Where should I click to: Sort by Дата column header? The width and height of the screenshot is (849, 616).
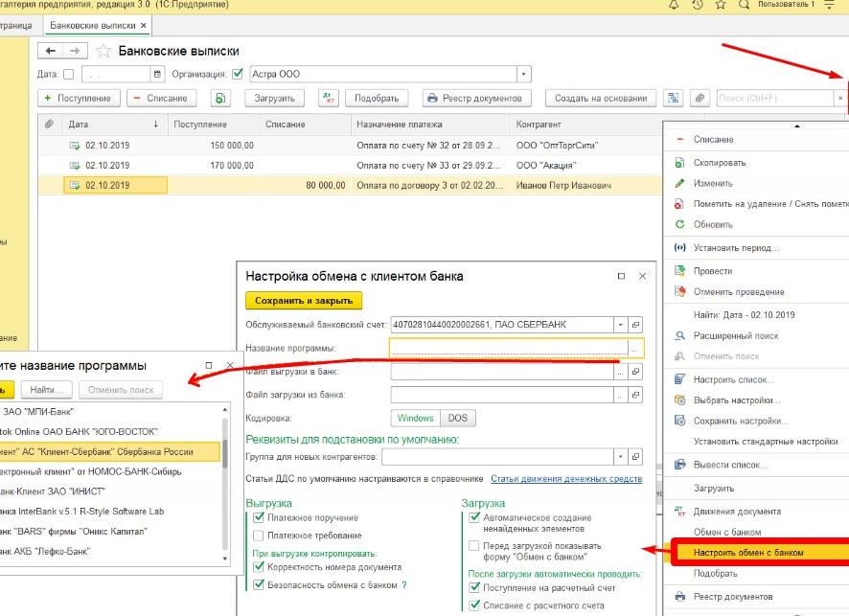click(114, 124)
